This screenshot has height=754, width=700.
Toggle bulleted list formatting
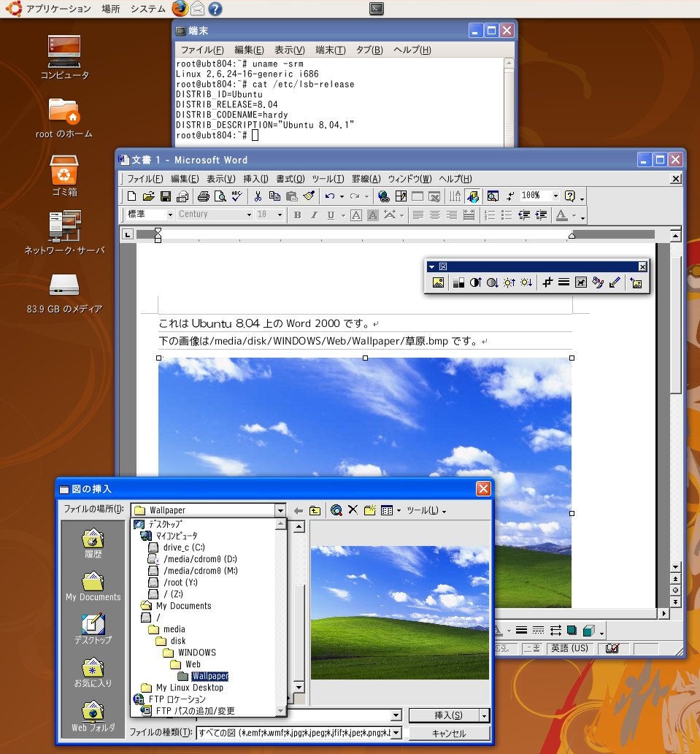(507, 215)
